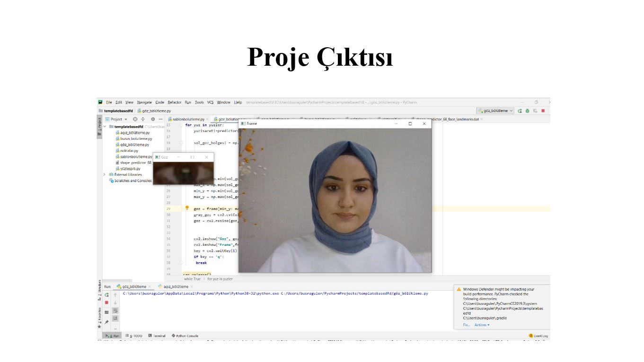Collapse the templatebasedfd folder

coord(104,126)
